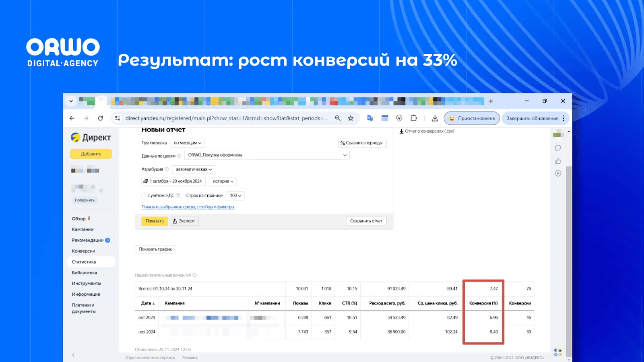Click the play video icon in right sidebar
Screen dimensions: 644x362
[x=558, y=173]
